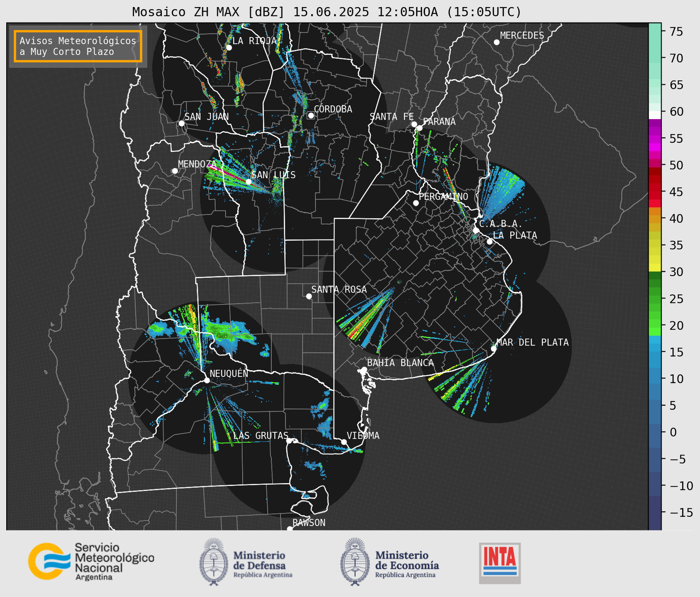Viewport: 700px width, 597px height.
Task: Click the MAR DEL PLATA city marker dot
Action: (x=494, y=349)
